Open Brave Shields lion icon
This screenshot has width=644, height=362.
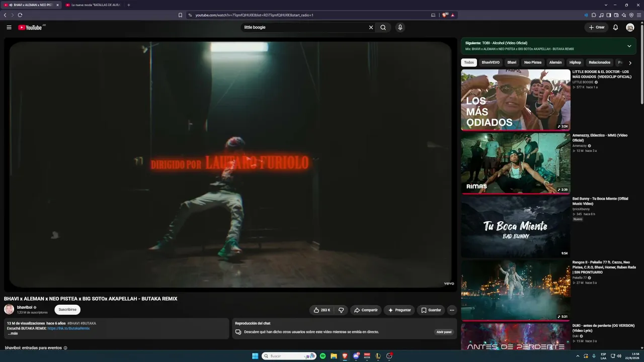pyautogui.click(x=445, y=15)
